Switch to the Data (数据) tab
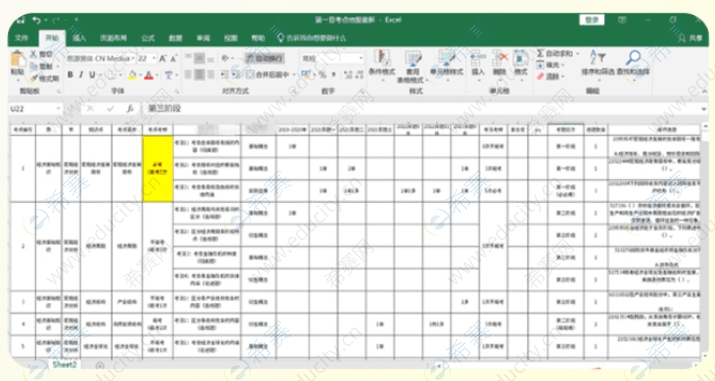The image size is (715, 381). (176, 38)
